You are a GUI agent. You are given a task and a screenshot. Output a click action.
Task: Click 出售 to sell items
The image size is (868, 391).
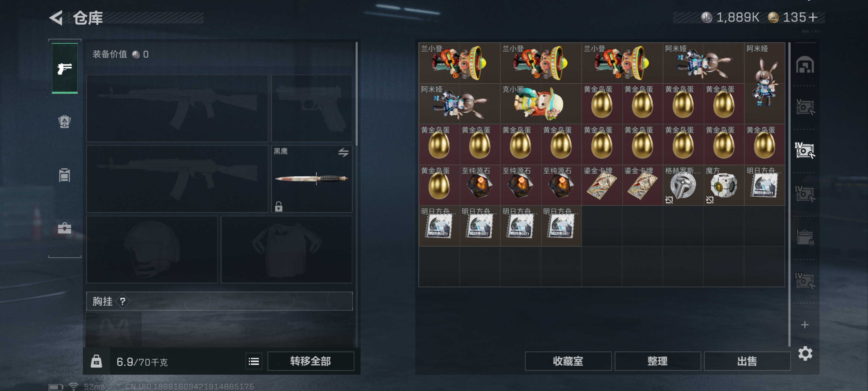point(747,361)
